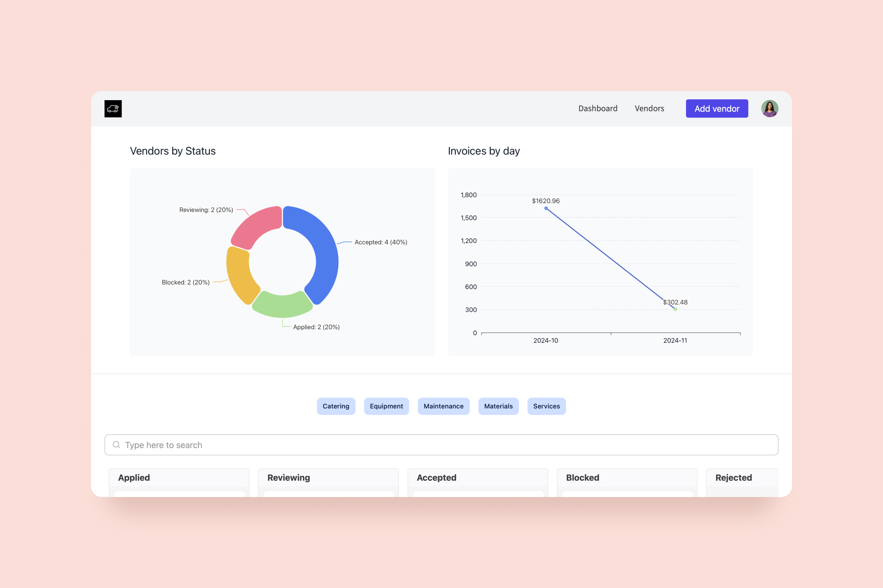Select the Materials filter chip
Screen dimensions: 883x588
(x=498, y=406)
